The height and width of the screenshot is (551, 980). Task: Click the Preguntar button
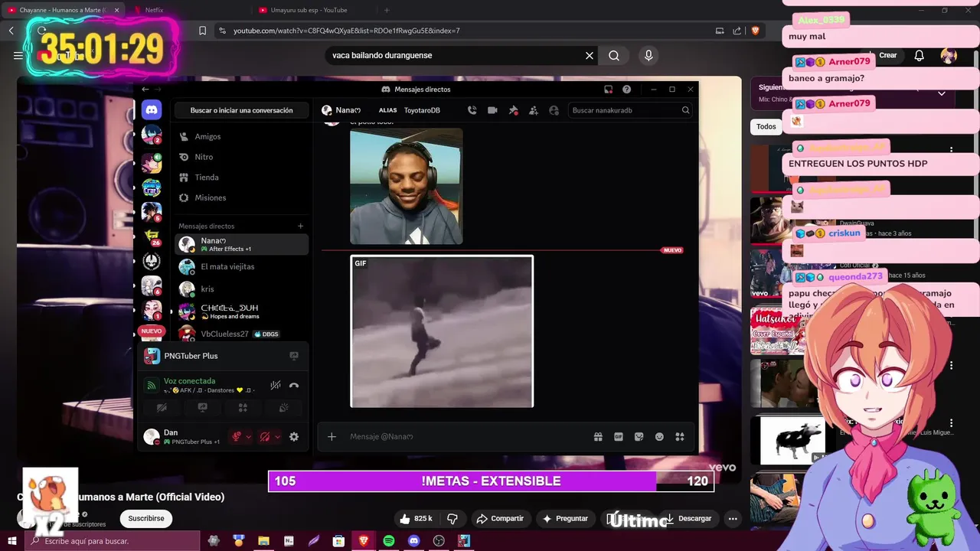(565, 518)
